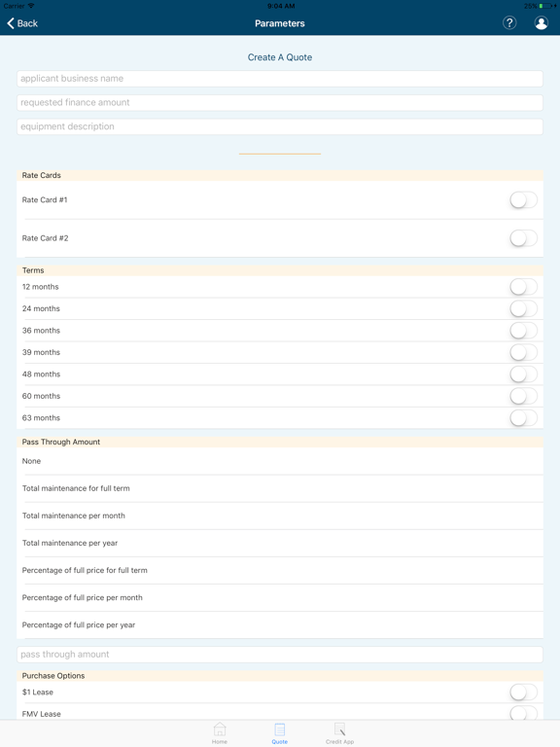Go back using the Back button

click(x=22, y=23)
